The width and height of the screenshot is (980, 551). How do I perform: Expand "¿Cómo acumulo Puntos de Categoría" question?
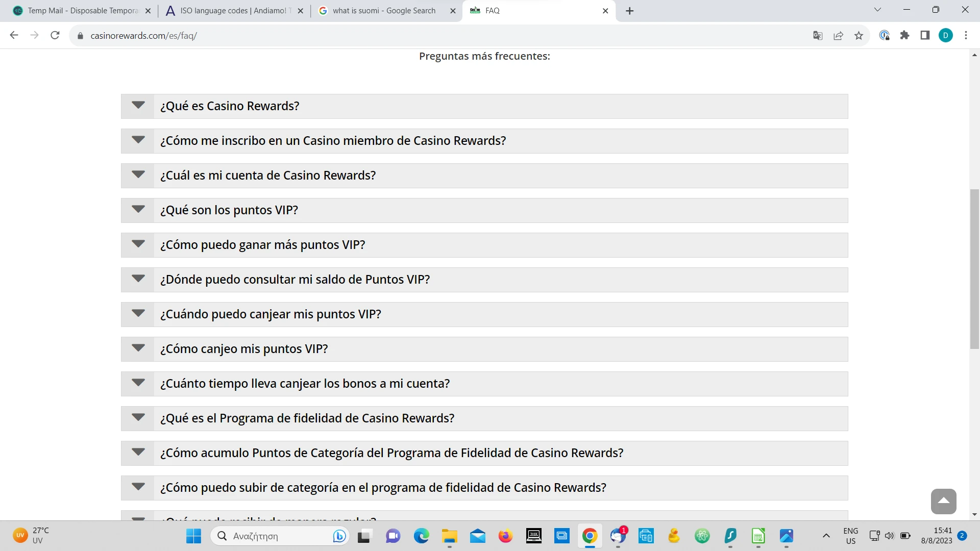click(x=484, y=453)
